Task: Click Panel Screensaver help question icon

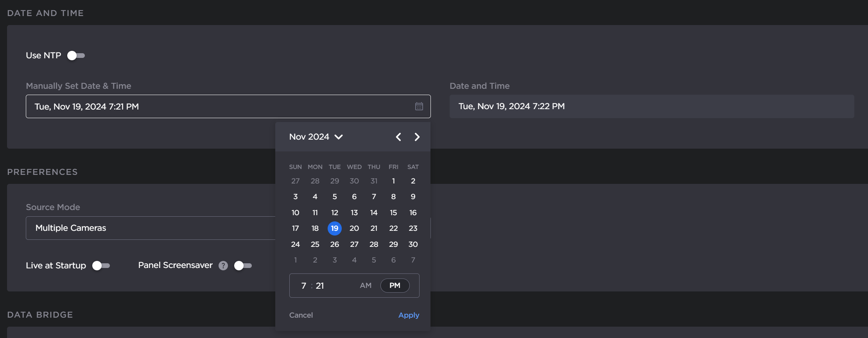Action: (x=223, y=266)
